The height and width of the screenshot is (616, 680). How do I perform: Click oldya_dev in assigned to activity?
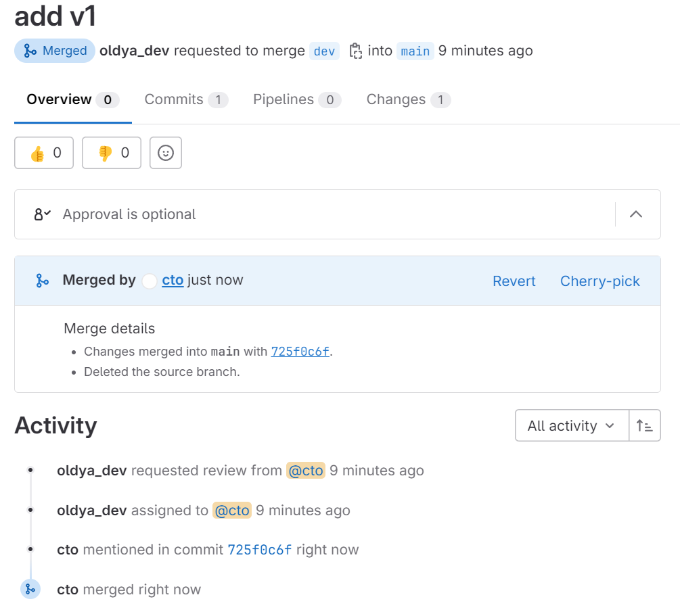pyautogui.click(x=92, y=511)
